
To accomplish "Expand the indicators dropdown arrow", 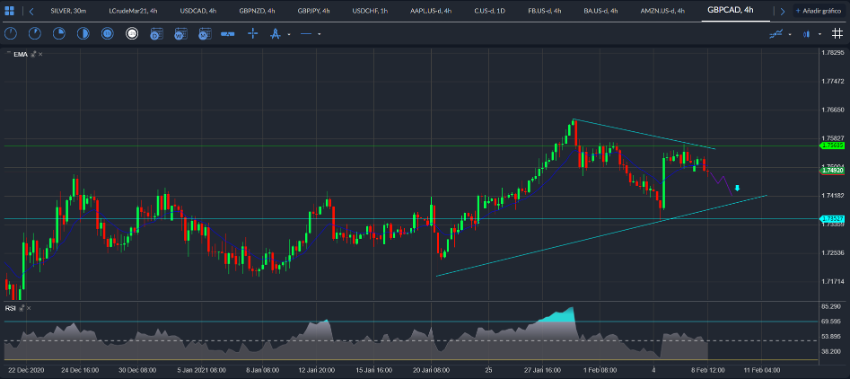I will [790, 35].
